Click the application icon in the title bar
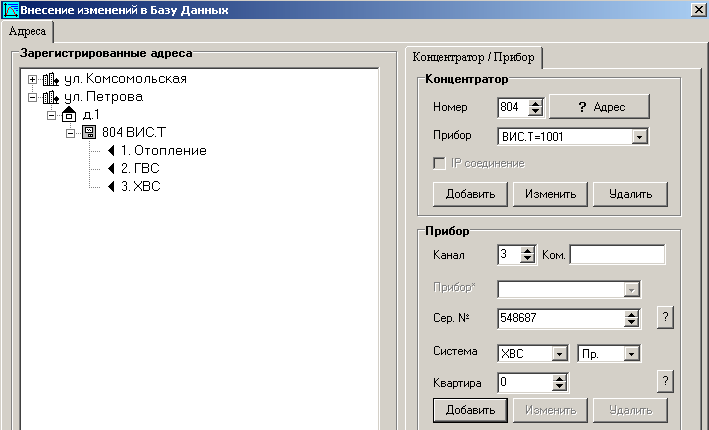Viewport: 709px width, 430px height. 10,10
